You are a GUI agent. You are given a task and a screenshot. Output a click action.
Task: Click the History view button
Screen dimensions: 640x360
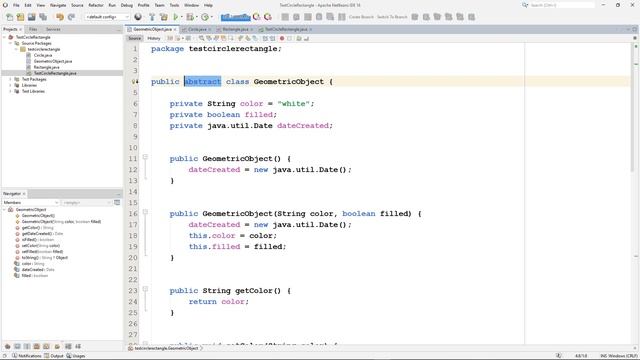click(x=154, y=38)
